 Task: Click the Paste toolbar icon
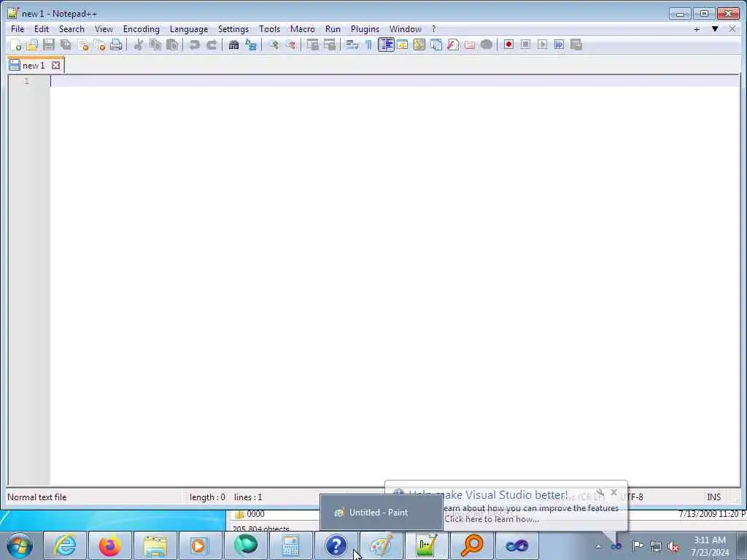click(172, 44)
